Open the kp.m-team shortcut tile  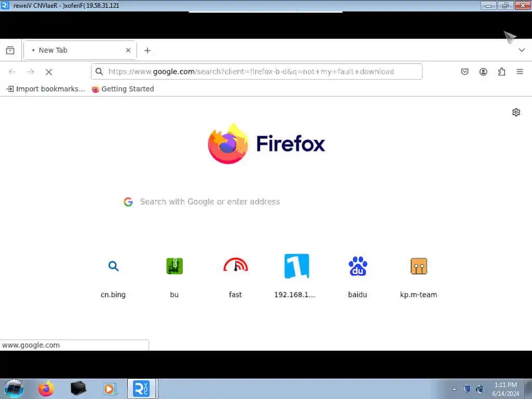[x=419, y=275]
